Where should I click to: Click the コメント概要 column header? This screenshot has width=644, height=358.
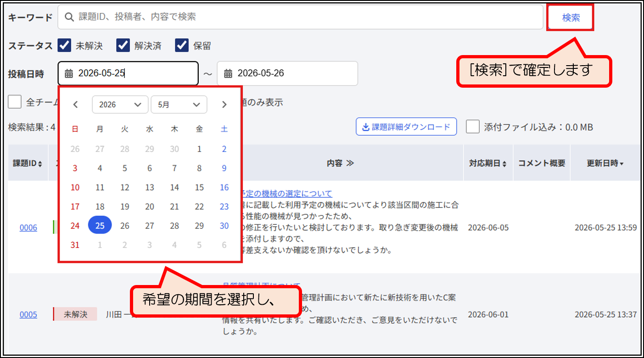(542, 163)
